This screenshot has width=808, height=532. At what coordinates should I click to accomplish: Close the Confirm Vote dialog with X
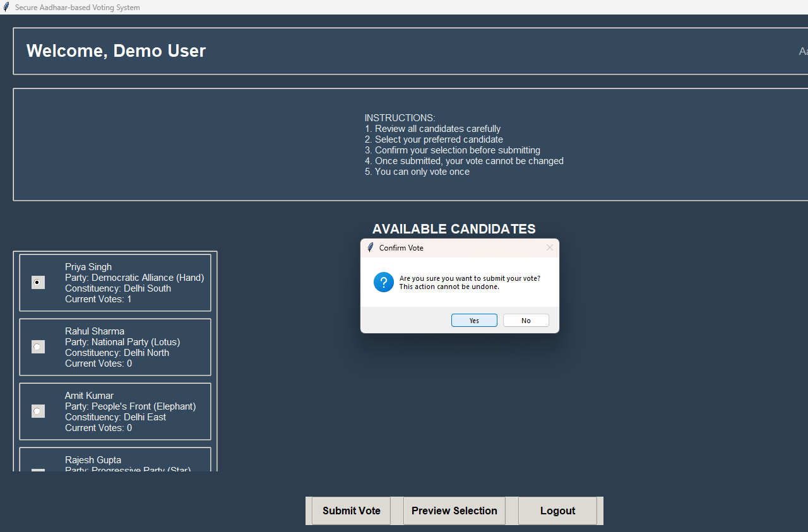549,248
